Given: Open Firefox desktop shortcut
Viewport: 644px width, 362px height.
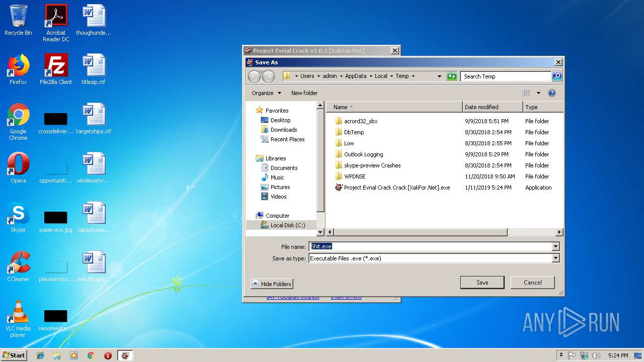Looking at the screenshot, I should tap(18, 69).
